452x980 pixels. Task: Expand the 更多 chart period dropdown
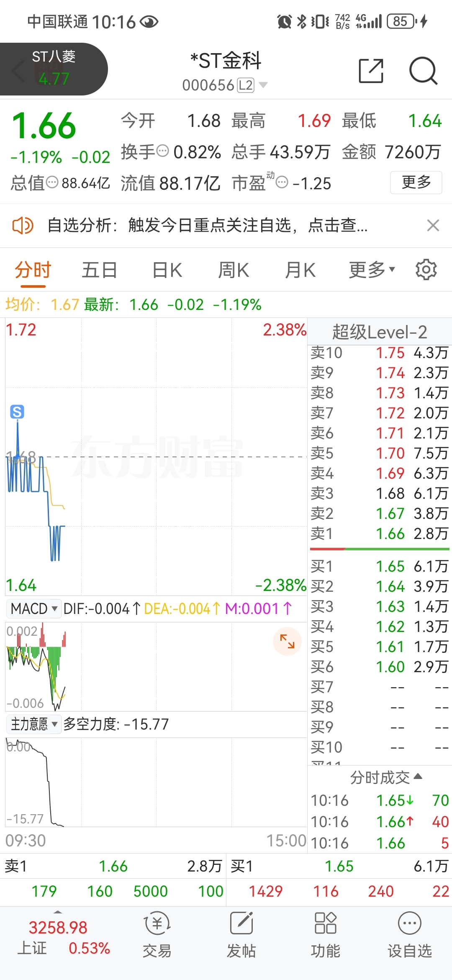click(372, 270)
